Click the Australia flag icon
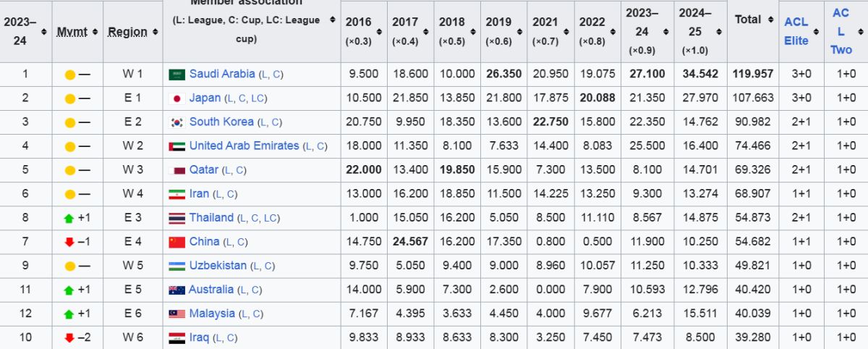This screenshot has width=868, height=349. 176,290
